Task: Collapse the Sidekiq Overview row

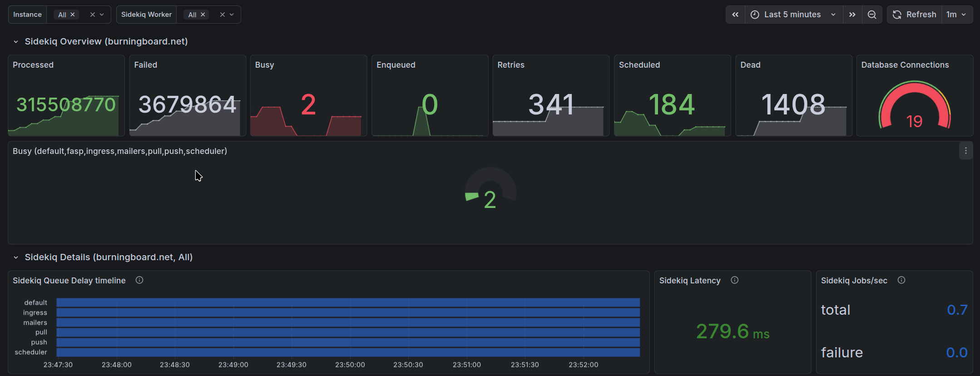Action: click(x=16, y=42)
